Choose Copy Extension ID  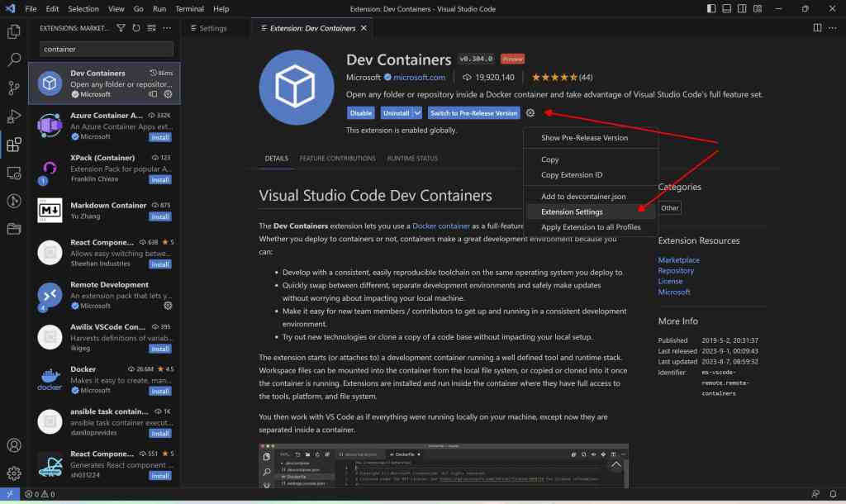[591, 175]
